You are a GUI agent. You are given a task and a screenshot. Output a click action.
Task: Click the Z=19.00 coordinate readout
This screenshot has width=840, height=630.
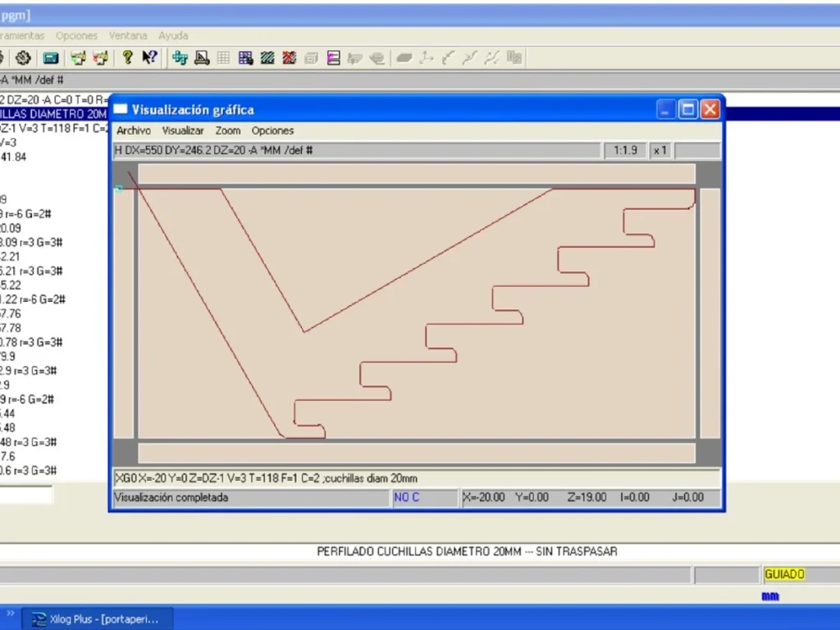coord(587,498)
